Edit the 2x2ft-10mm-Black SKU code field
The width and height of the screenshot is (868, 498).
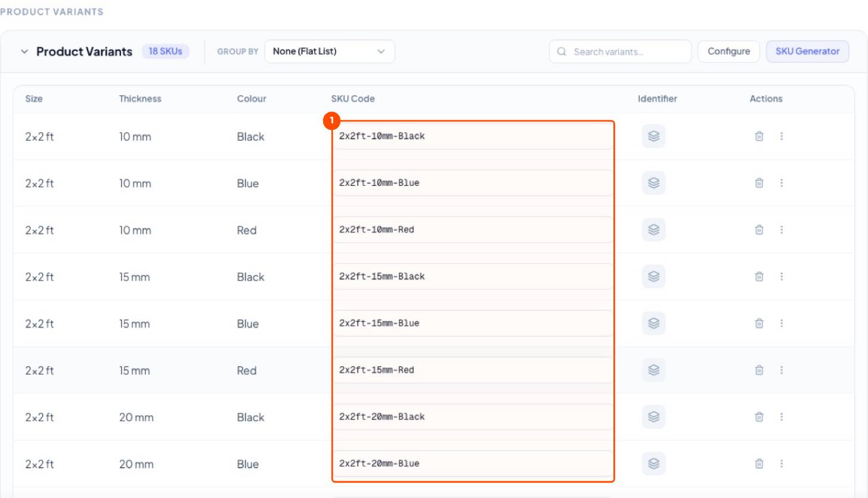(x=473, y=136)
